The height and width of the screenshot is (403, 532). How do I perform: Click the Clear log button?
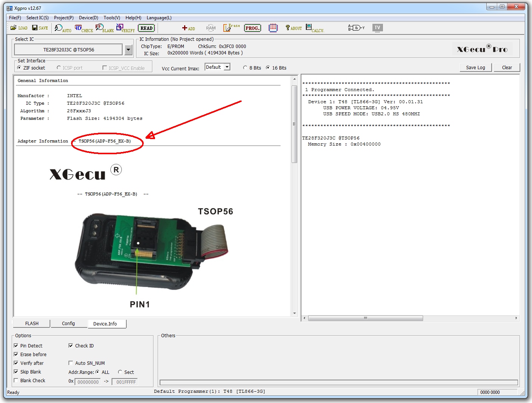coord(507,68)
